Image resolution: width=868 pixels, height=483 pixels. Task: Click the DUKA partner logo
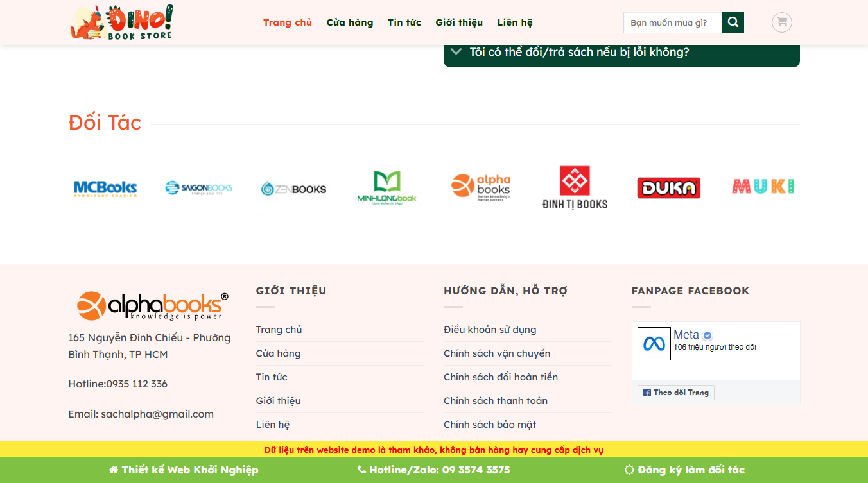[x=668, y=187]
